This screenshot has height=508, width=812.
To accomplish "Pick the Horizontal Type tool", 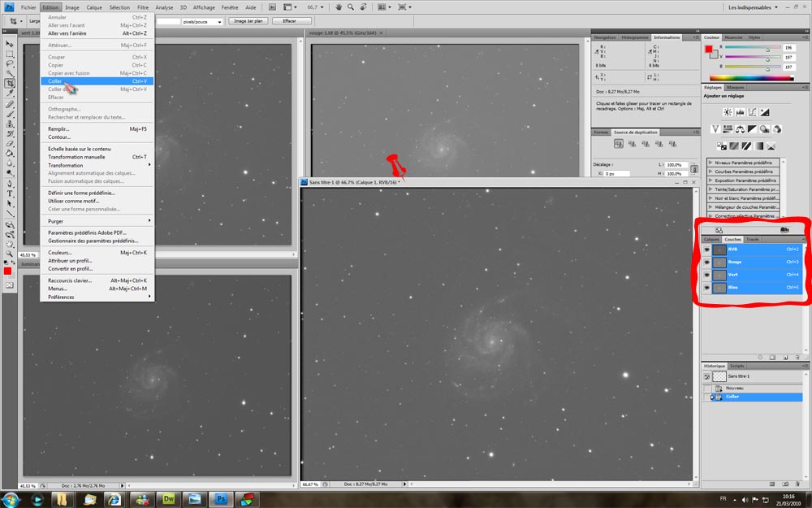I will coord(10,193).
